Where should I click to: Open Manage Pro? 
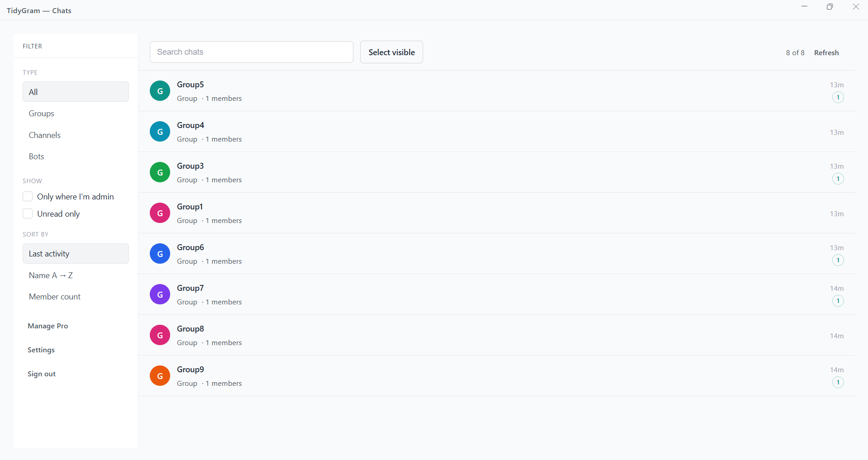tap(48, 326)
